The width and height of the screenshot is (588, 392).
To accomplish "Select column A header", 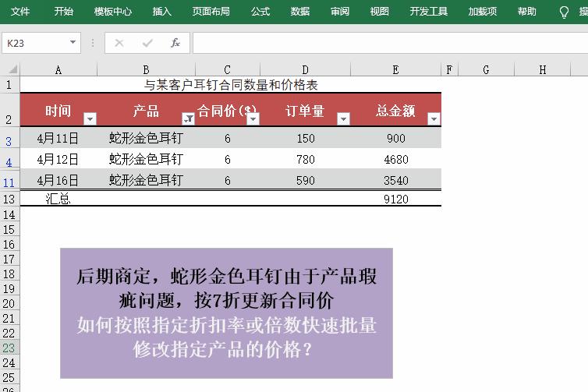I will [58, 69].
